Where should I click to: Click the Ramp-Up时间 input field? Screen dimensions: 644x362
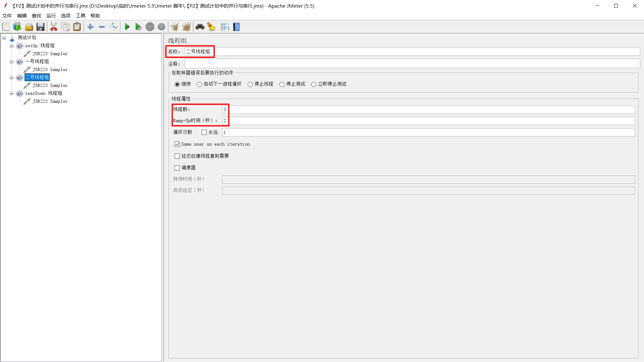tap(428, 121)
